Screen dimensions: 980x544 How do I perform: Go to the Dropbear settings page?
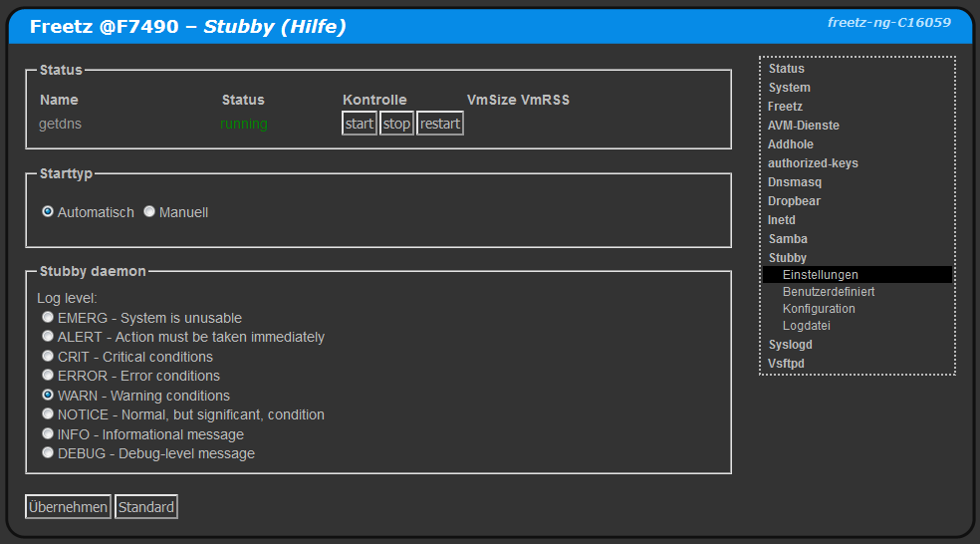[794, 201]
